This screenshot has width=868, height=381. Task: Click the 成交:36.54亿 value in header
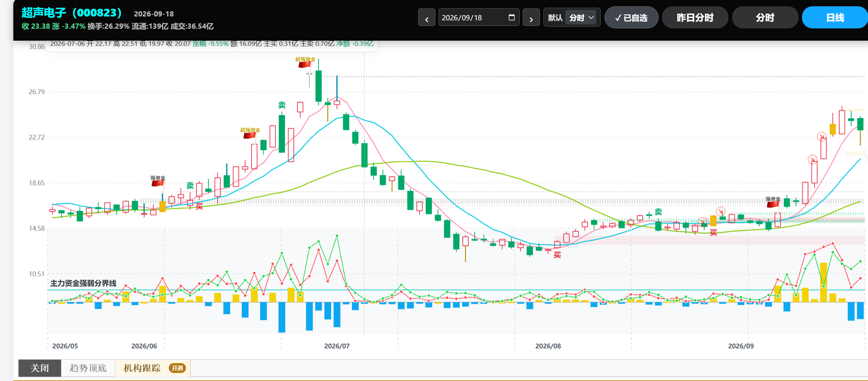tap(192, 26)
